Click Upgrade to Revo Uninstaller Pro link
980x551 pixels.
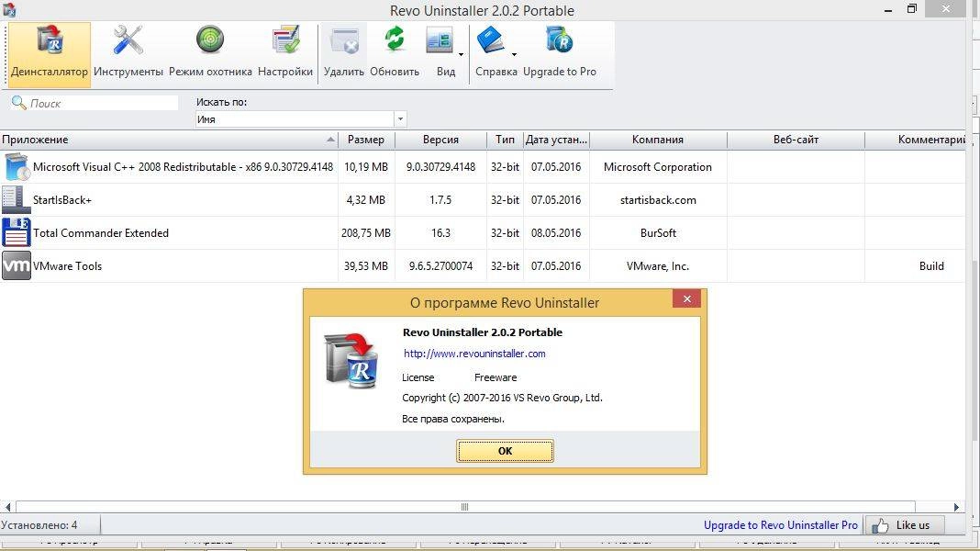781,525
